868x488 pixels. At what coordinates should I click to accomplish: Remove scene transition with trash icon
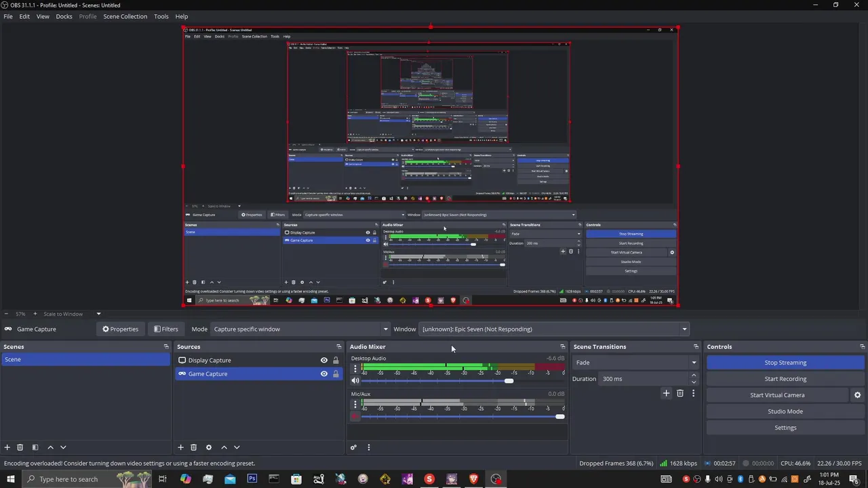(x=680, y=393)
